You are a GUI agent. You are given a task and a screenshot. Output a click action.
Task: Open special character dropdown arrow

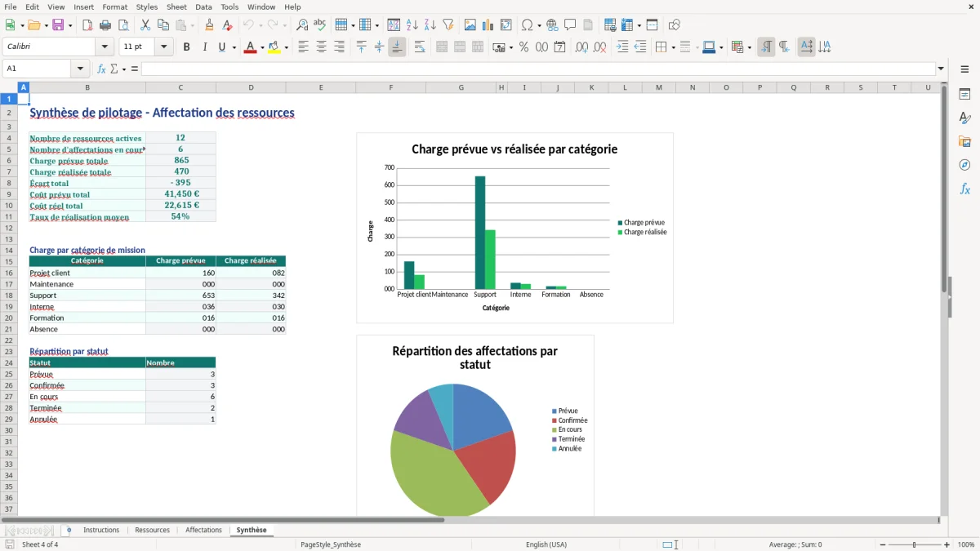[x=539, y=25]
